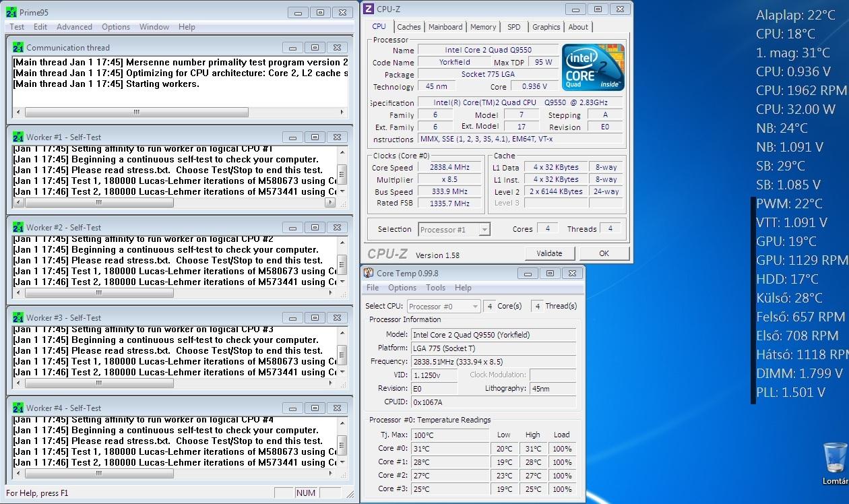This screenshot has height=504, width=849.
Task: Click the CPU-Z title bar icon
Action: pyautogui.click(x=370, y=9)
